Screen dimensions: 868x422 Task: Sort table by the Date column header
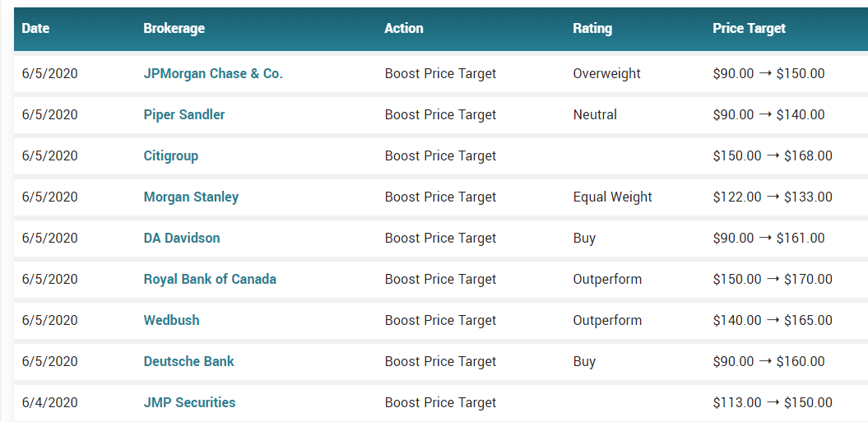pyautogui.click(x=35, y=28)
